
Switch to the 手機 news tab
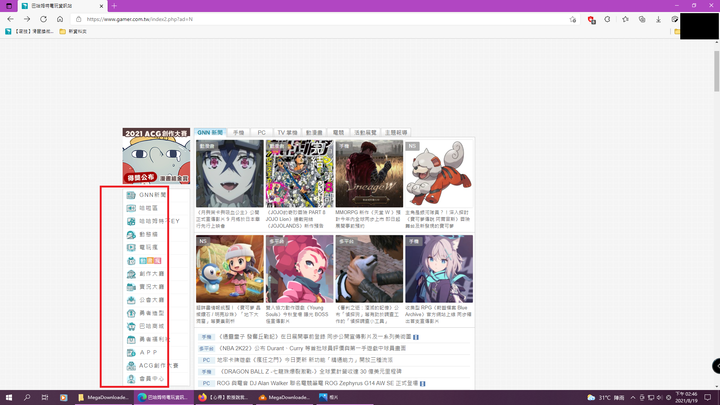coord(238,132)
